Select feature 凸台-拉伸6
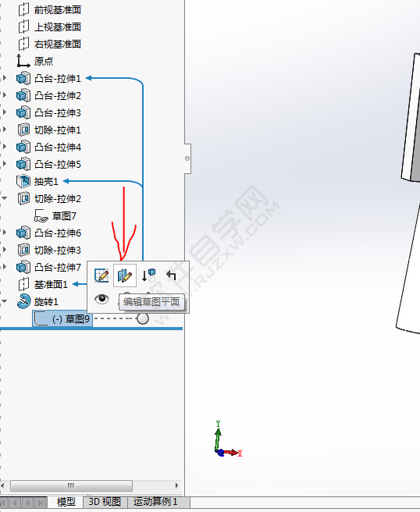 tap(58, 233)
